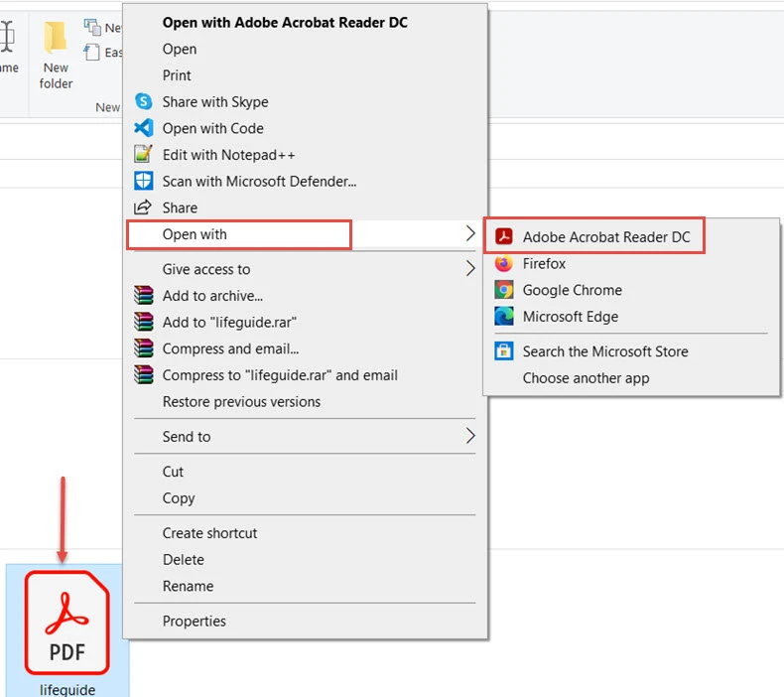The width and height of the screenshot is (784, 697).
Task: Click the lifeguide file name
Action: coord(67,689)
